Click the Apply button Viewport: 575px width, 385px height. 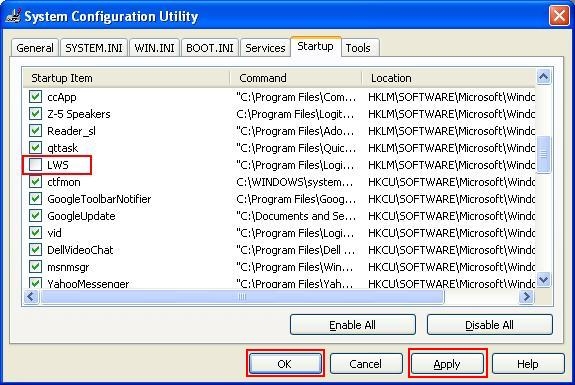pyautogui.click(x=447, y=364)
